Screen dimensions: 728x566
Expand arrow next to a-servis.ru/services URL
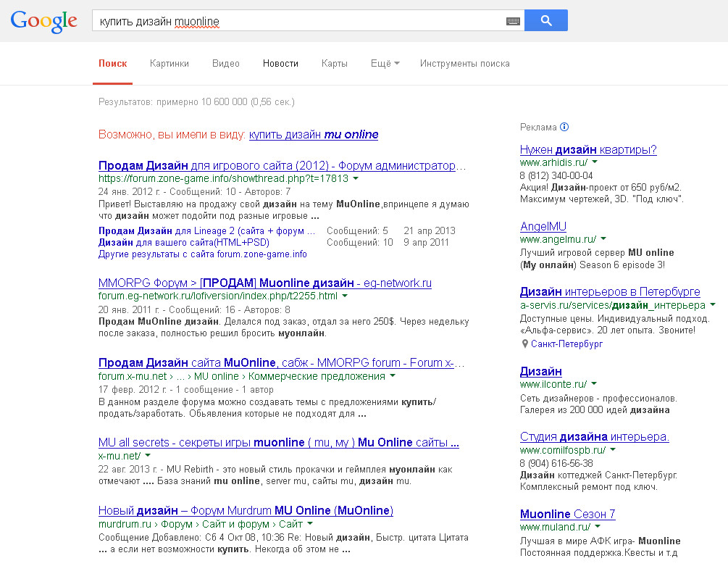[713, 304]
